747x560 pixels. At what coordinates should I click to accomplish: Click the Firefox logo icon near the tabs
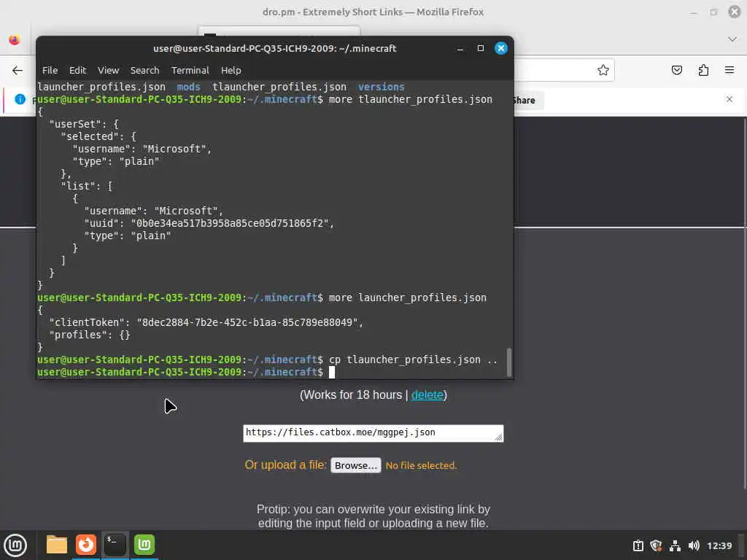pyautogui.click(x=15, y=39)
